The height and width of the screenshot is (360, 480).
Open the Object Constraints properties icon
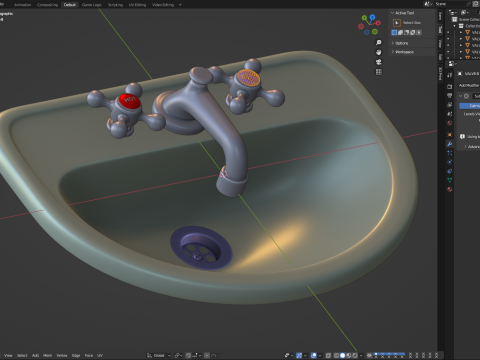point(450,171)
